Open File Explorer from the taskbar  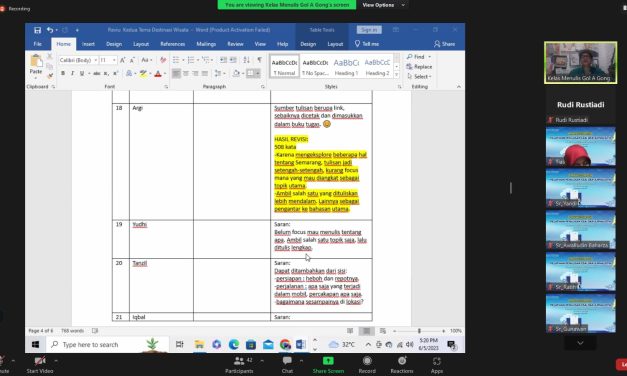[199, 344]
